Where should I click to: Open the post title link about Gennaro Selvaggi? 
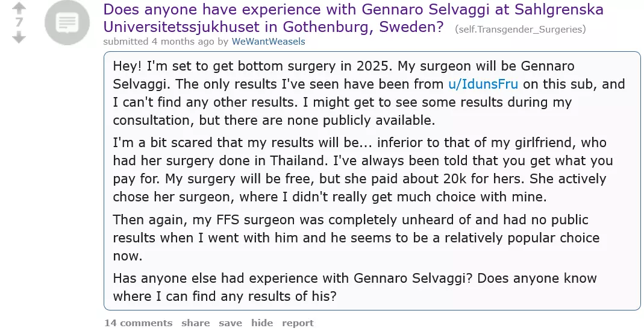click(353, 10)
